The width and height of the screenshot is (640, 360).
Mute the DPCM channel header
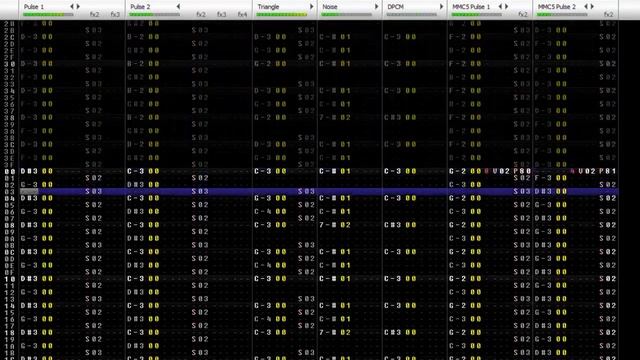[x=395, y=7]
